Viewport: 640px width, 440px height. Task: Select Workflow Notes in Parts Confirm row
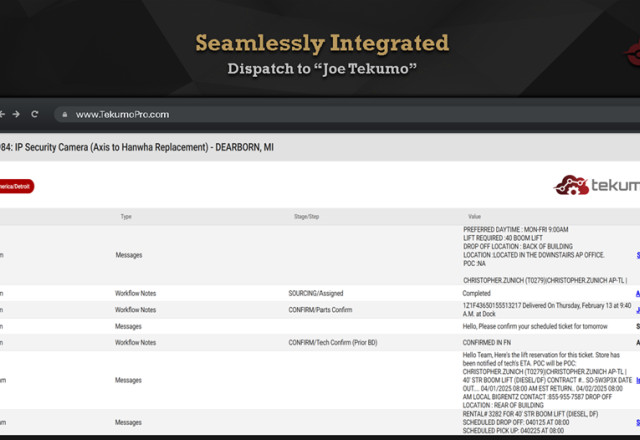(x=135, y=310)
